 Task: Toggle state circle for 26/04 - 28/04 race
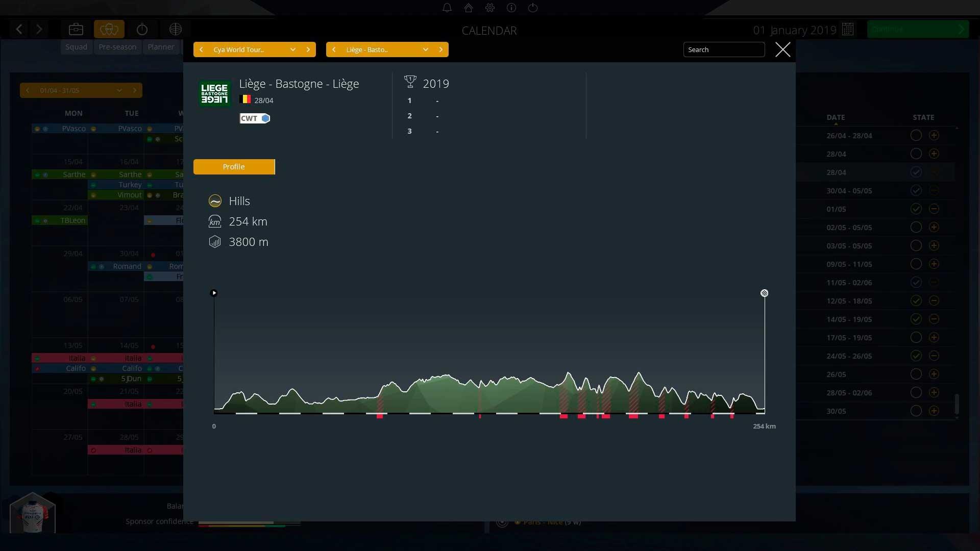point(916,136)
